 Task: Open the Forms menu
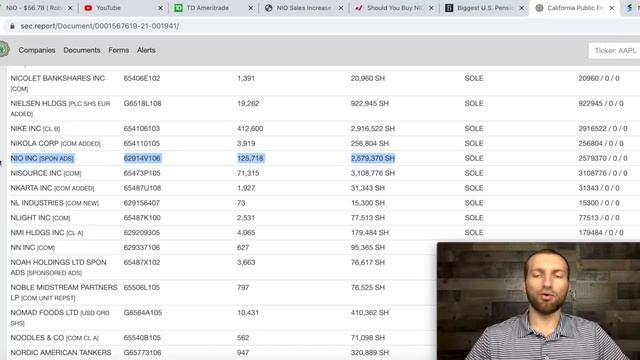119,50
